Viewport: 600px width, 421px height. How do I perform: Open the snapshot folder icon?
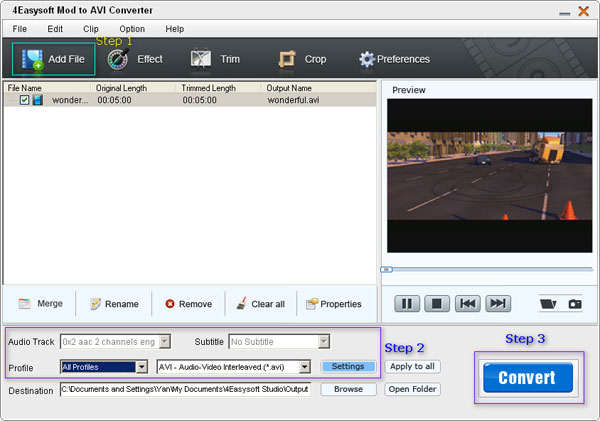[x=548, y=304]
